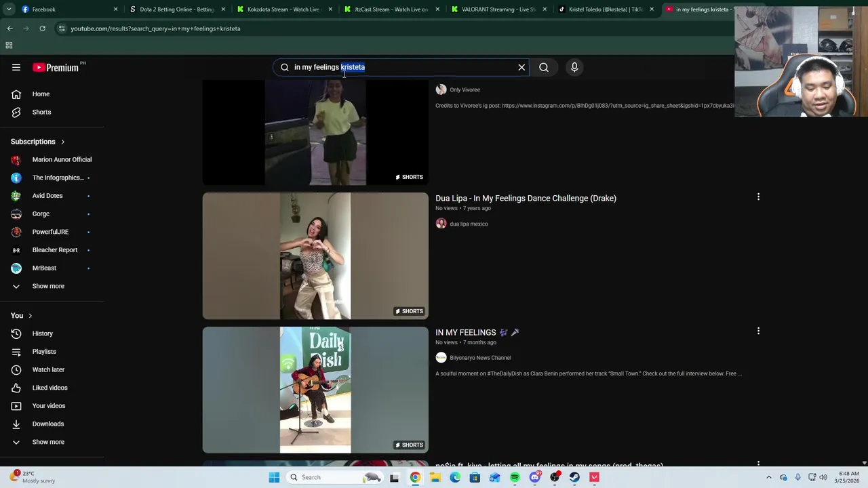The height and width of the screenshot is (488, 868).
Task: Open Chrome from taskbar
Action: click(415, 477)
